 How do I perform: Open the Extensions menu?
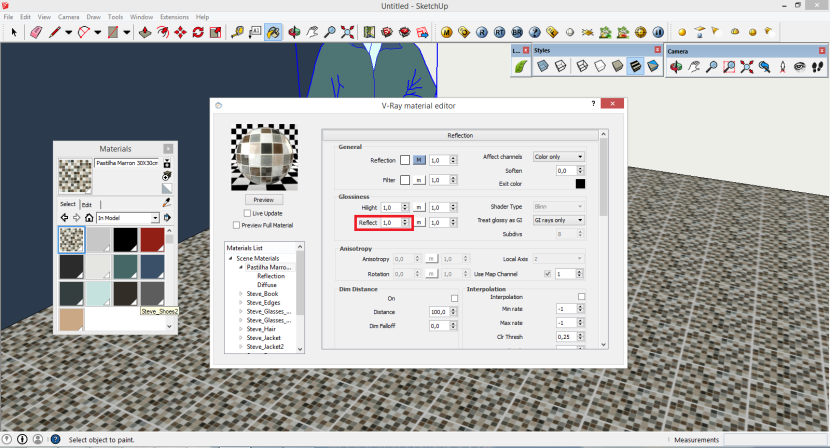(x=173, y=17)
